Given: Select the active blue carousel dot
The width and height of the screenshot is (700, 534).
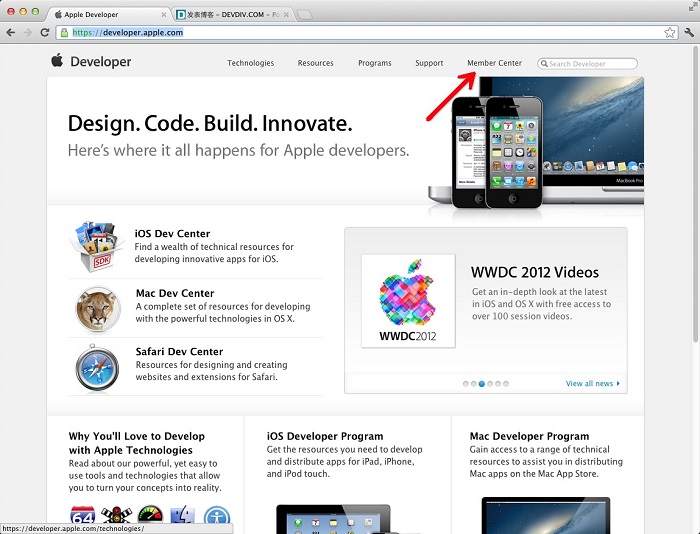Looking at the screenshot, I should (x=482, y=384).
